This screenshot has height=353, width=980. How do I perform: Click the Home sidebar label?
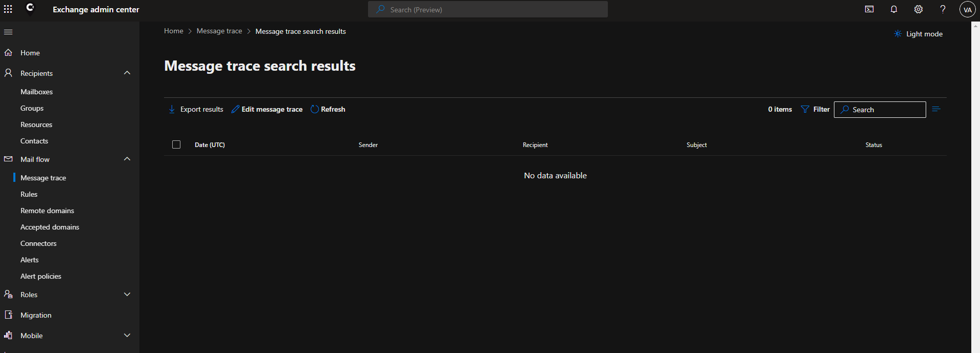point(30,53)
